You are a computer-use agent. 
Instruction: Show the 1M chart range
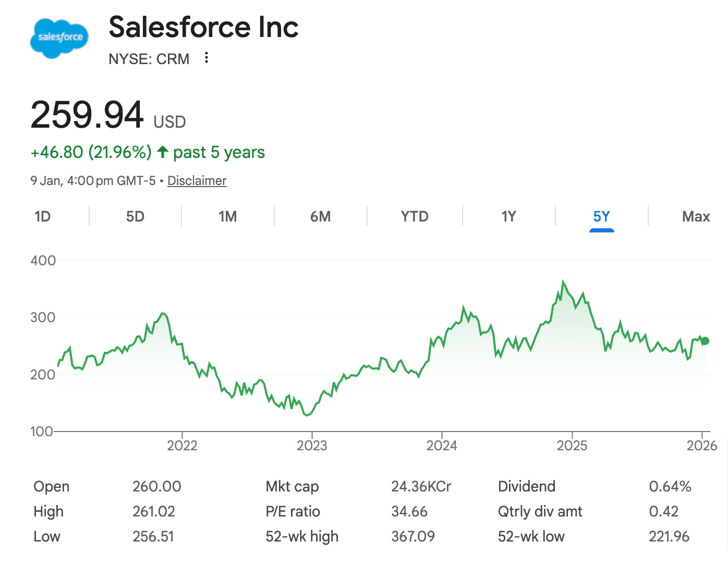tap(228, 216)
